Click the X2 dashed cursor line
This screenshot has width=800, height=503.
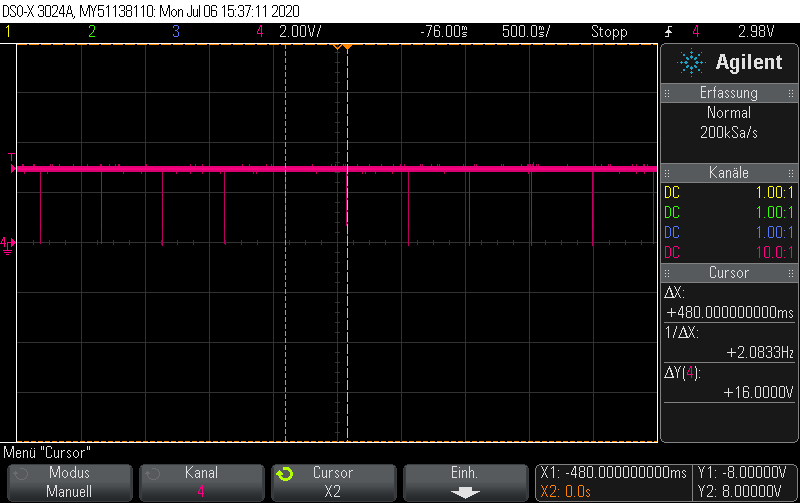pyautogui.click(x=347, y=243)
